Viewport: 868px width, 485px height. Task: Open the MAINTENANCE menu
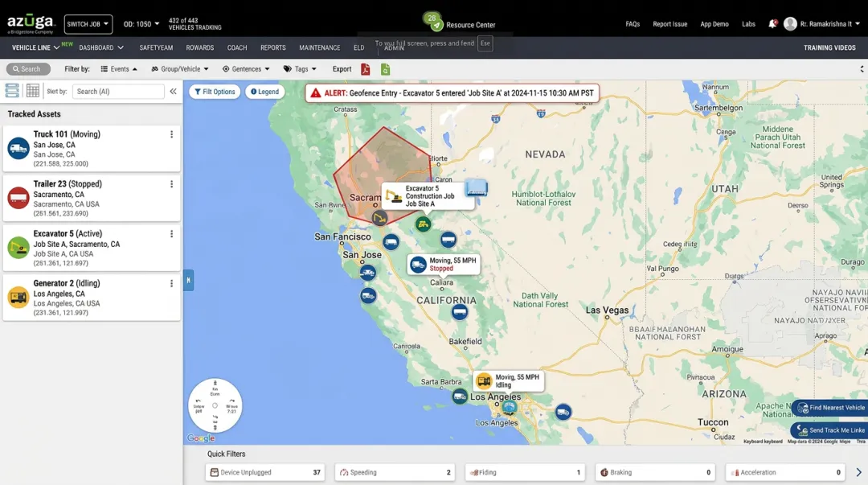point(319,47)
